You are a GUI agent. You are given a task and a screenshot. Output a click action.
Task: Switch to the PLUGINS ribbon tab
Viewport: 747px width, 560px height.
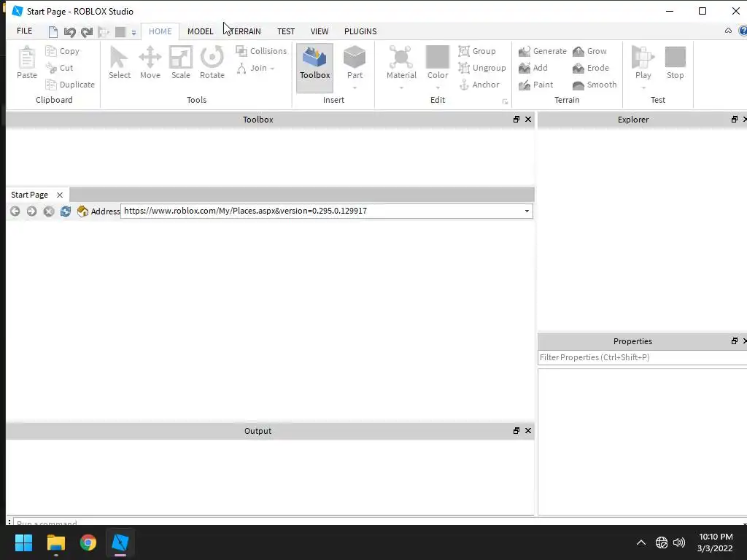click(360, 31)
